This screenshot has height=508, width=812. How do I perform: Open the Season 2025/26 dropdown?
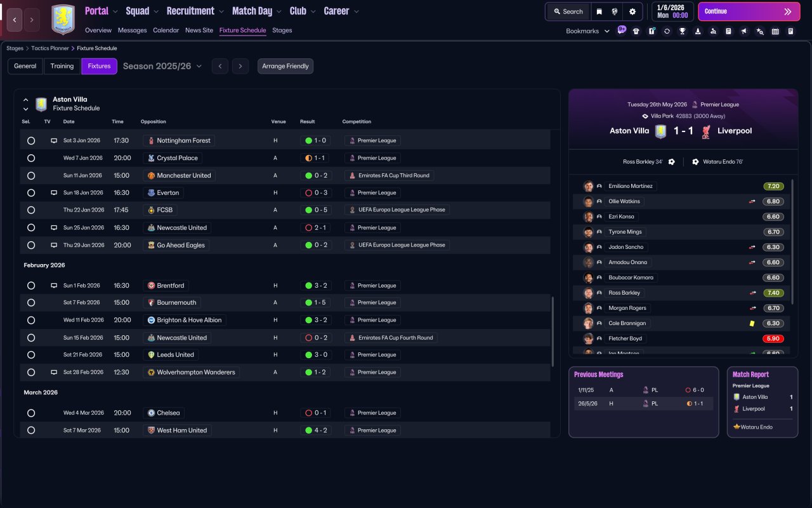162,66
